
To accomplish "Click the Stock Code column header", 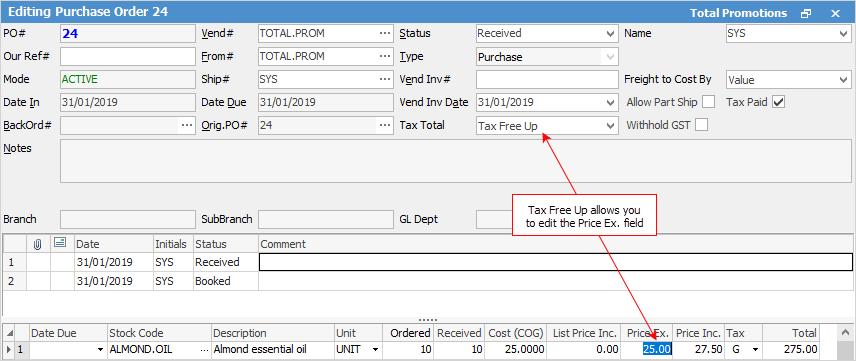I will 159,333.
